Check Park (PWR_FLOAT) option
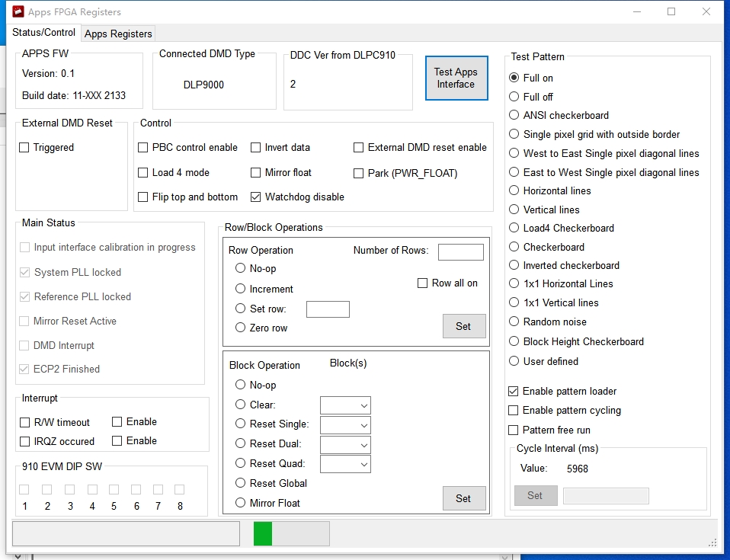 click(x=358, y=173)
